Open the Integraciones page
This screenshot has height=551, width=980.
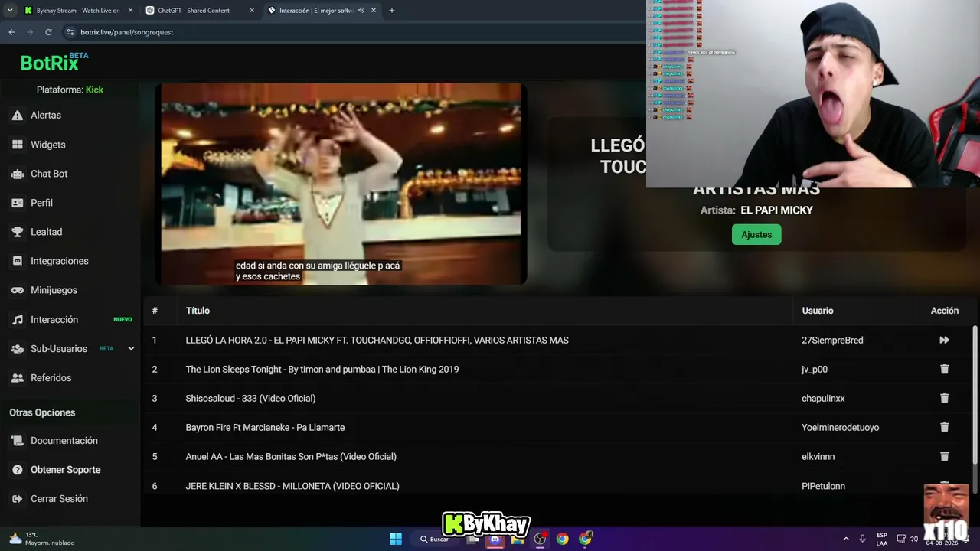(60, 261)
